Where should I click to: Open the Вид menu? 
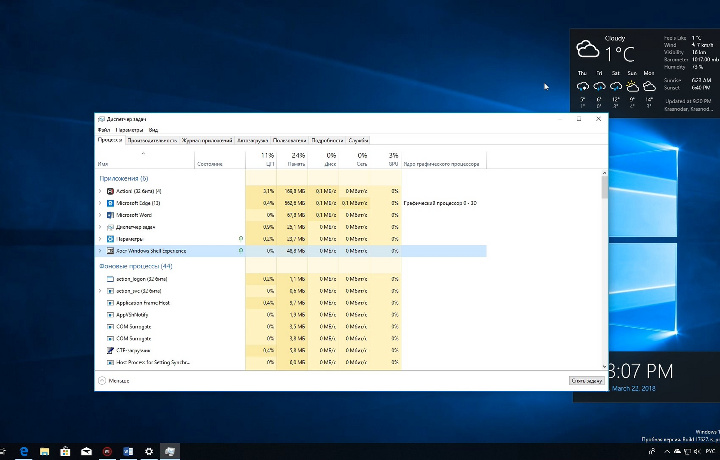[153, 130]
